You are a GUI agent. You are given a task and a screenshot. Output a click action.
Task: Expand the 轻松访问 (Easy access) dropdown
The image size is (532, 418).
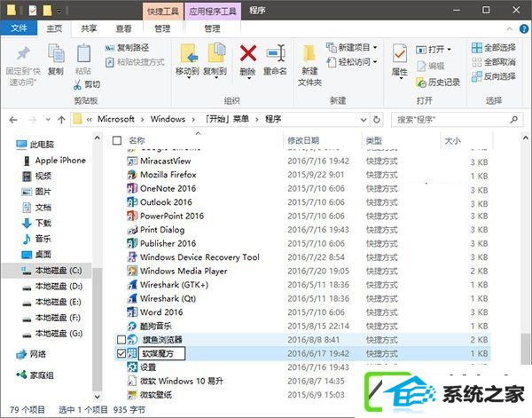(375, 62)
